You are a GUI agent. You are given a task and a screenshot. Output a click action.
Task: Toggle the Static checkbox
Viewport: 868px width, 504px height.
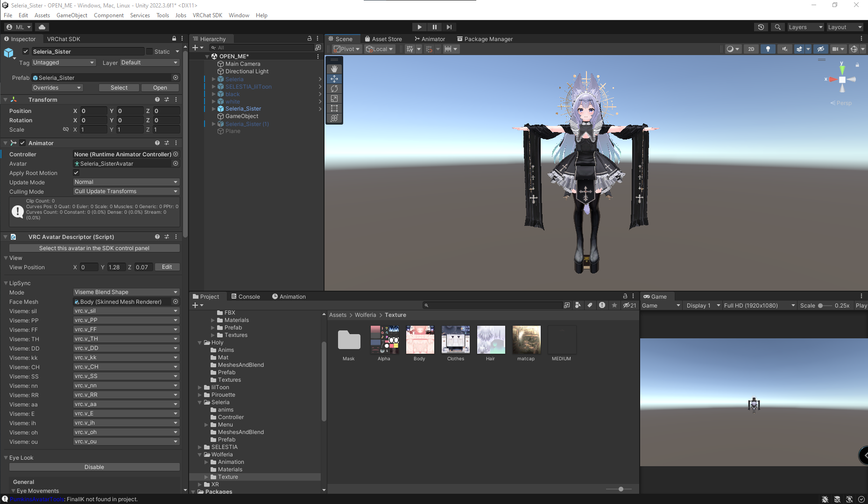[149, 51]
